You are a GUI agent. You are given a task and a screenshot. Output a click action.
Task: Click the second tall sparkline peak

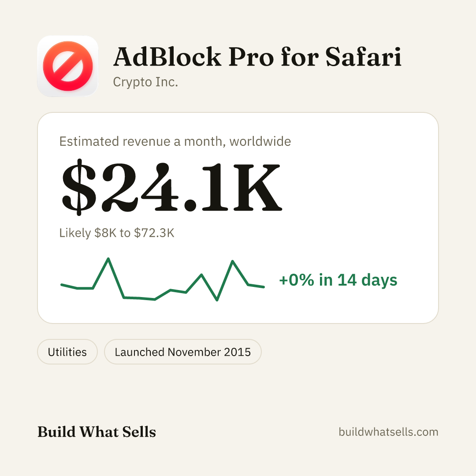[233, 261]
